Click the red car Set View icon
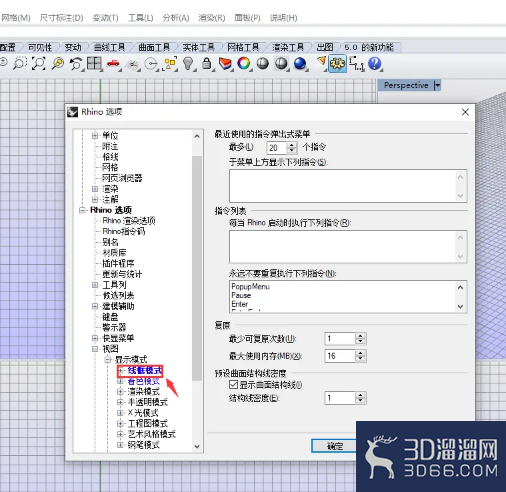The image size is (506, 492). pos(114,63)
